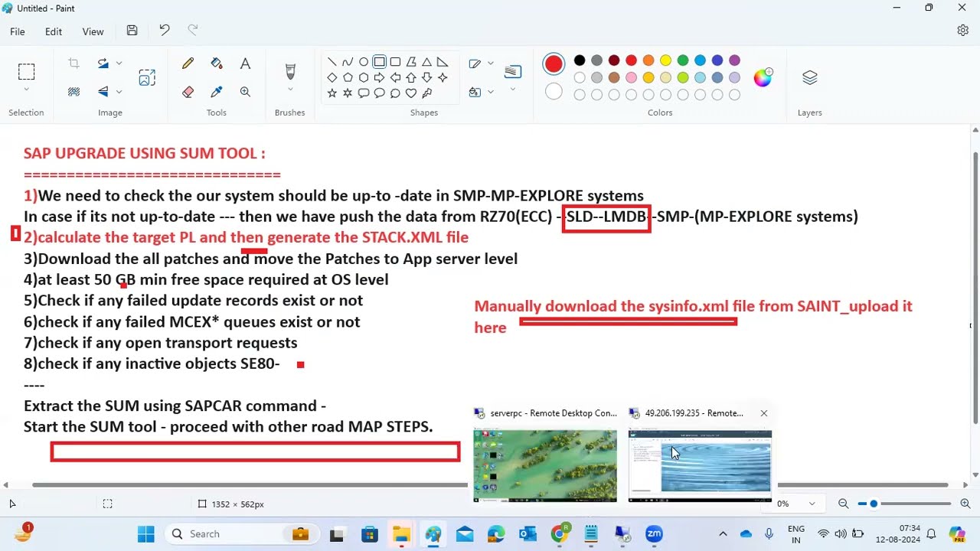Open the Windows Start menu
980x551 pixels.
[145, 534]
